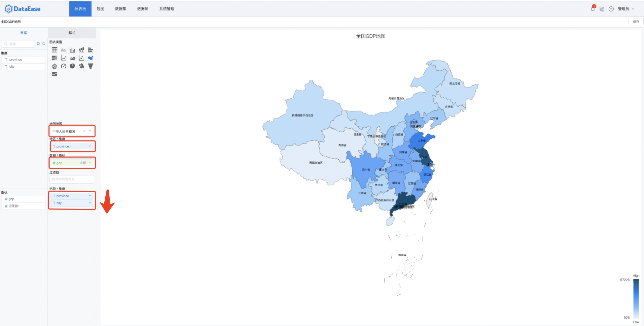Select the radar chart type
The height and width of the screenshot is (326, 644).
coord(54,66)
